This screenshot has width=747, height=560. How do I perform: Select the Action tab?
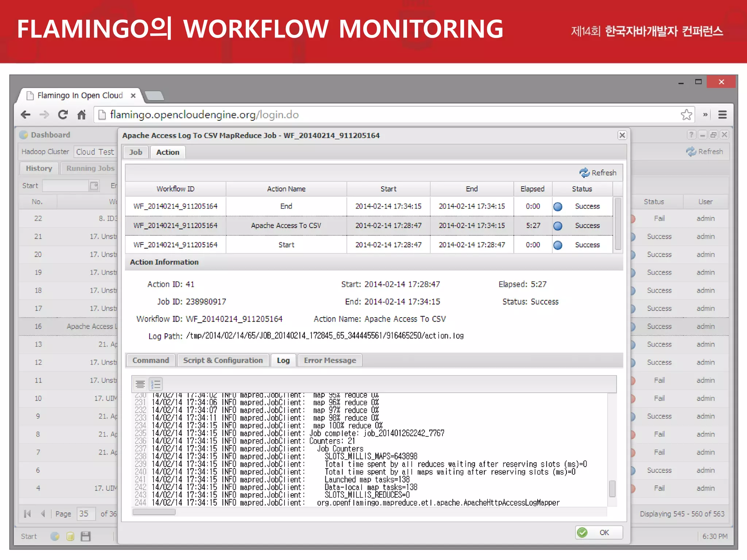[x=168, y=152]
